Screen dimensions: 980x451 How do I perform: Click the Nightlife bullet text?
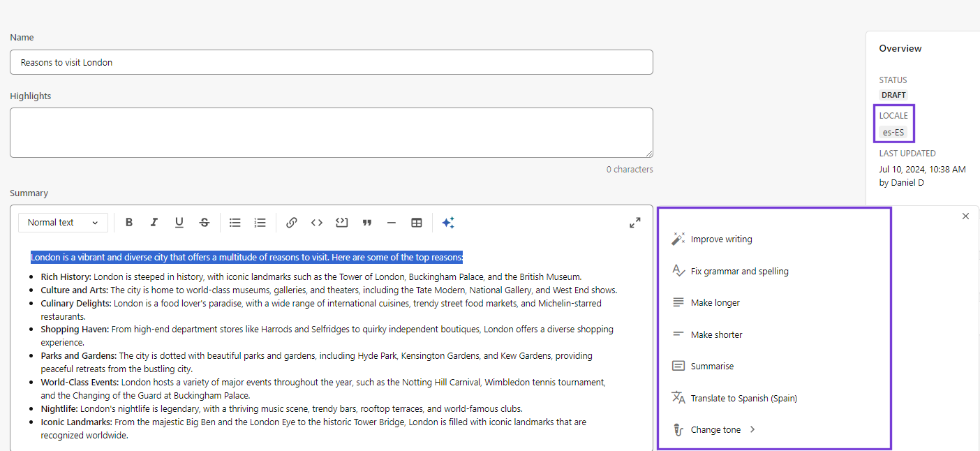[x=281, y=409]
